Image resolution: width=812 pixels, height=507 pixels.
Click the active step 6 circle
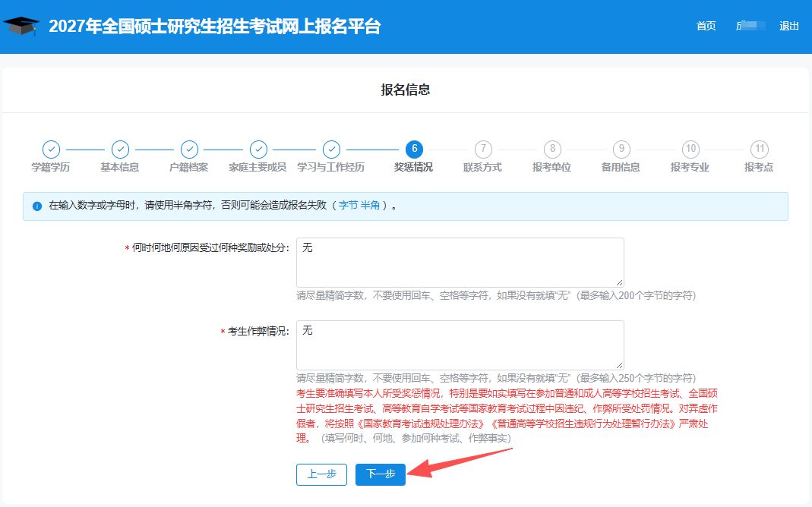(x=414, y=150)
